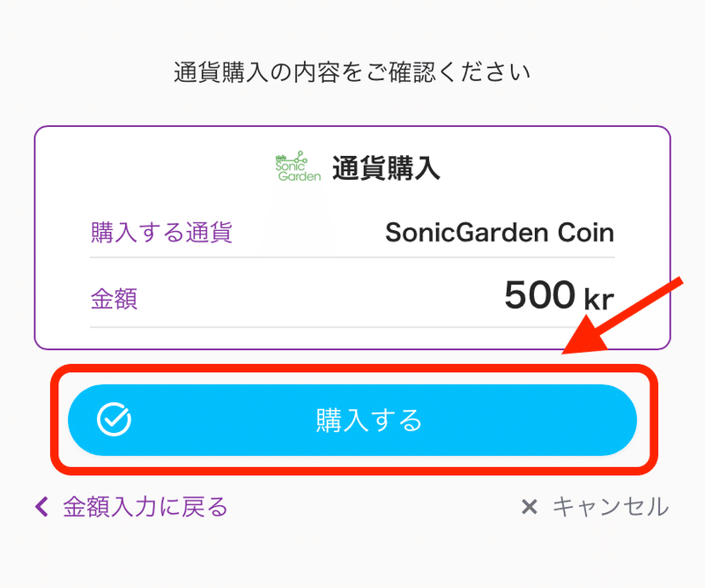Cancel with the キャンセル link
Viewport: 705px width, 588px height.
[x=611, y=507]
